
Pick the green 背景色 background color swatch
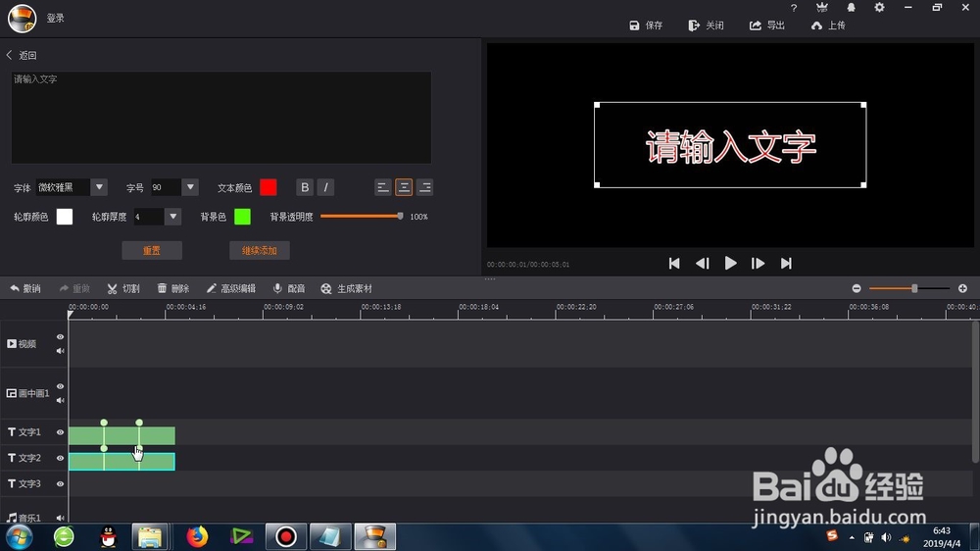[242, 217]
